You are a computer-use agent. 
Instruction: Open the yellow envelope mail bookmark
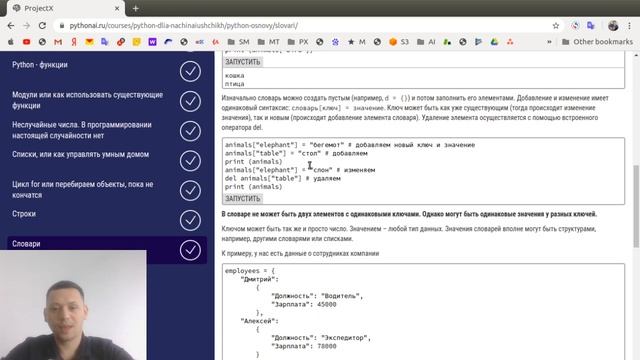89,42
